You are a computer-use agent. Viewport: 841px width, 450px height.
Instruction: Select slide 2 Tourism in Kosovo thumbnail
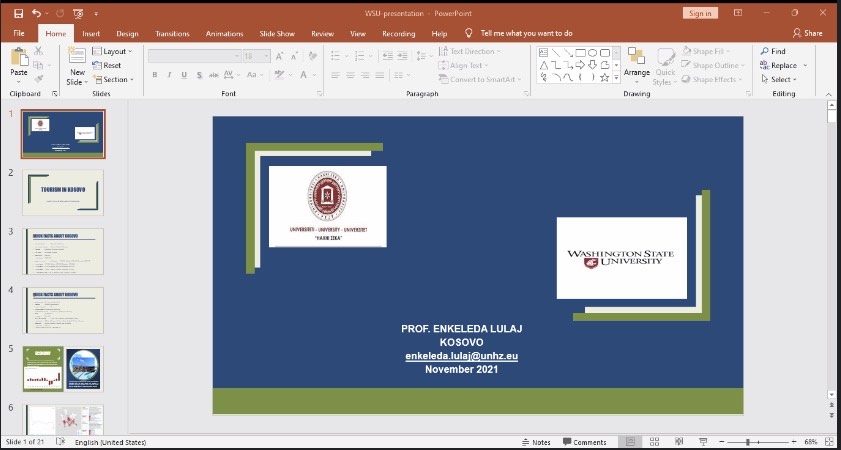coord(63,193)
